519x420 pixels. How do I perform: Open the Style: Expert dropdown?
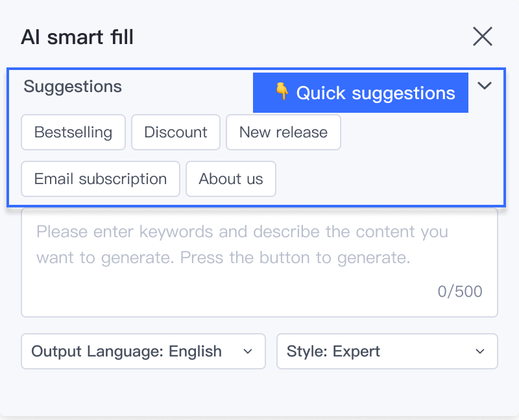pos(387,351)
